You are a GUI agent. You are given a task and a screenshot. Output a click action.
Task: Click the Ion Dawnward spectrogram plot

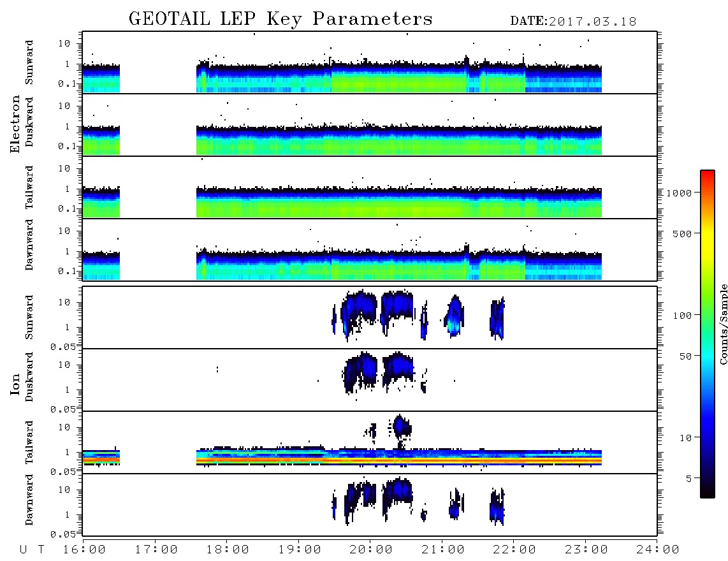click(x=370, y=505)
